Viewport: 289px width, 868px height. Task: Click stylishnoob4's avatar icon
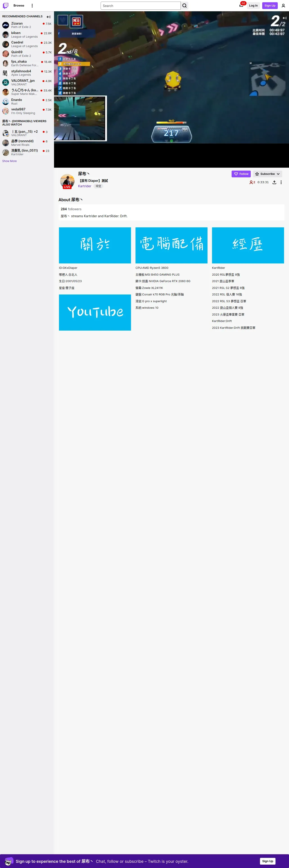pos(6,73)
